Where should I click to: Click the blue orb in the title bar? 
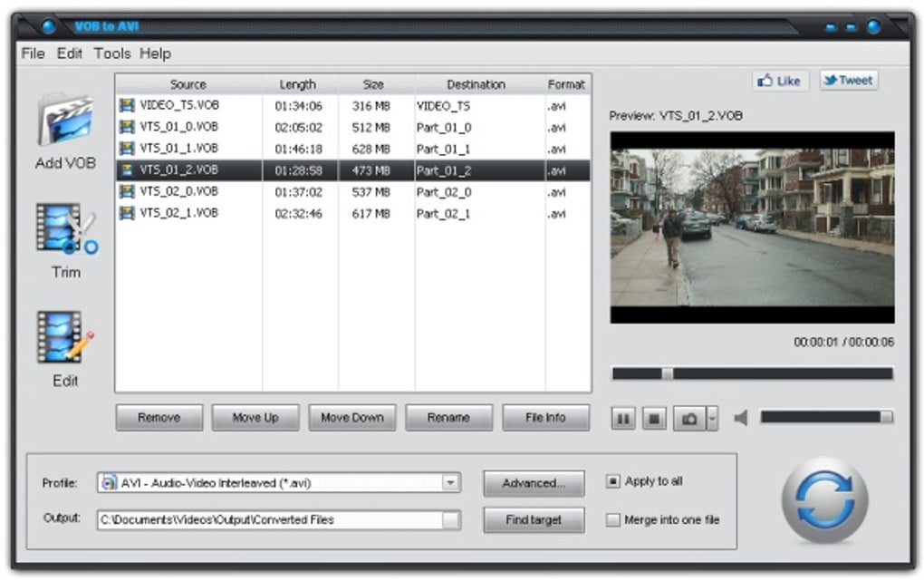[x=49, y=26]
